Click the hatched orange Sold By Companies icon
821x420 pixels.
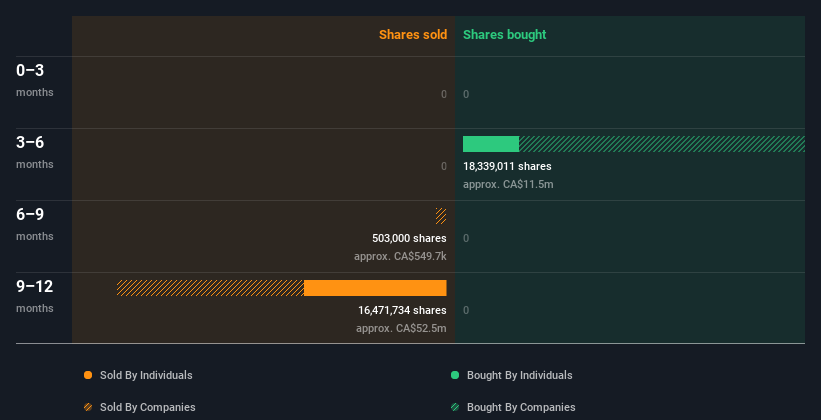pos(88,407)
